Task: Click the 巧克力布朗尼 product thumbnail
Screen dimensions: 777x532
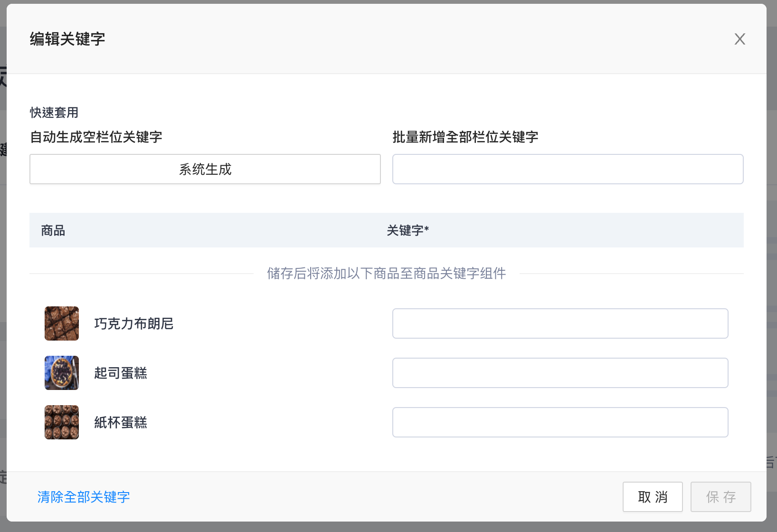Action: point(62,323)
